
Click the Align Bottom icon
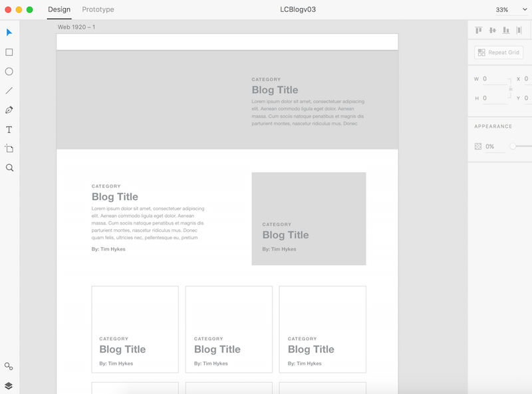[x=506, y=30]
